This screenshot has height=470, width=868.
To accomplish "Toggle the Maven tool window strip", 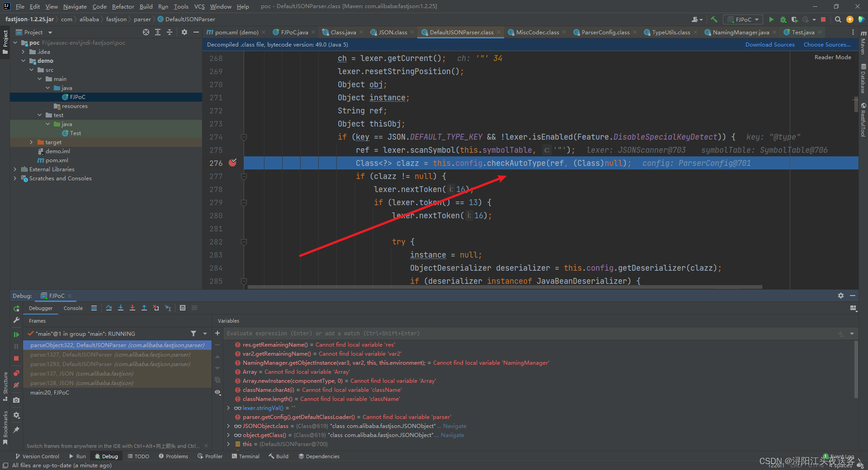I will click(863, 43).
